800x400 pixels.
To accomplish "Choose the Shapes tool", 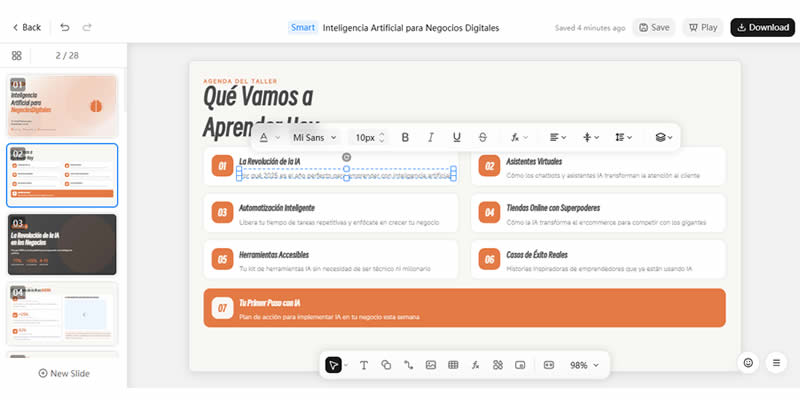I will 386,366.
